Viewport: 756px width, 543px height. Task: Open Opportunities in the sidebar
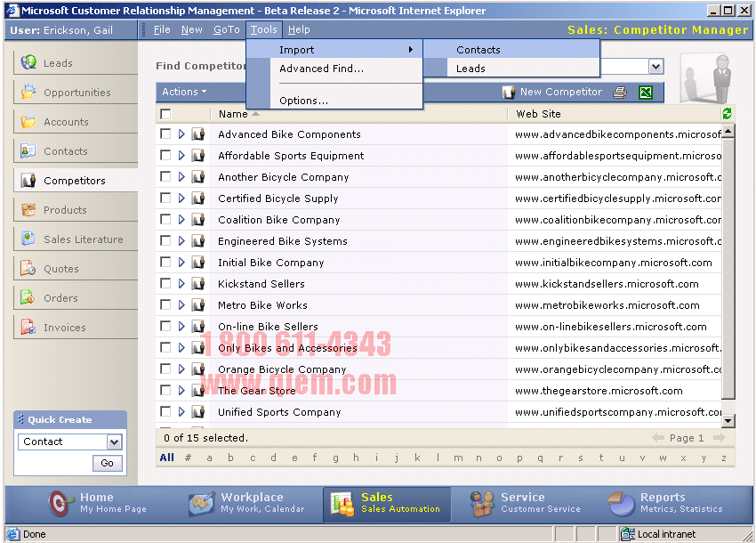[76, 93]
